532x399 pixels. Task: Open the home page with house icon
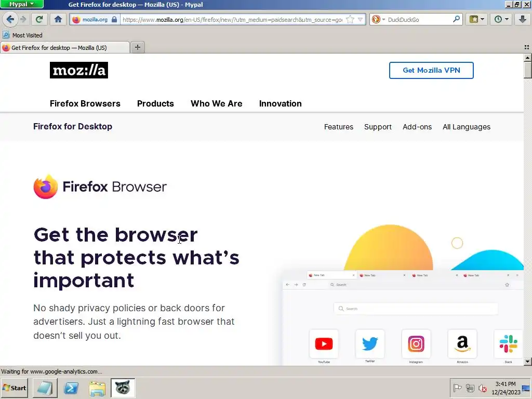(58, 19)
